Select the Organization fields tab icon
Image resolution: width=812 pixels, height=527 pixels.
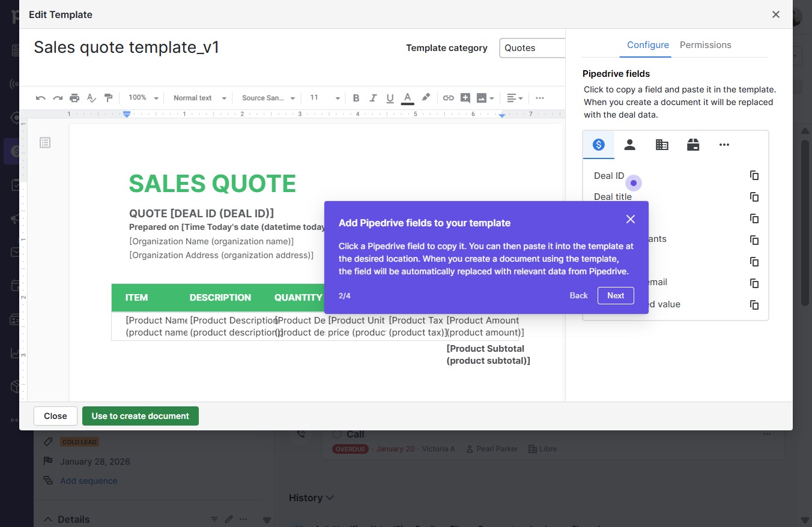point(662,145)
